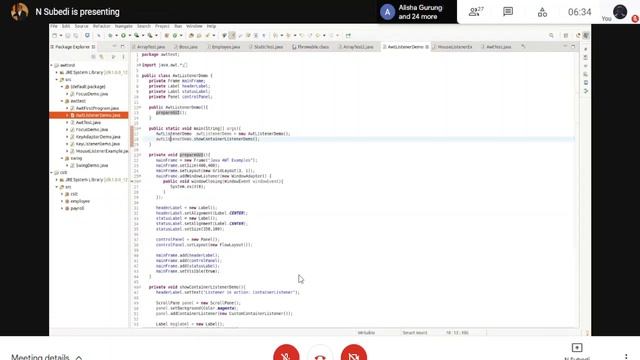Image resolution: width=640 pixels, height=360 pixels.
Task: Select AwtTest.java in Package Explorer
Action: [88, 122]
